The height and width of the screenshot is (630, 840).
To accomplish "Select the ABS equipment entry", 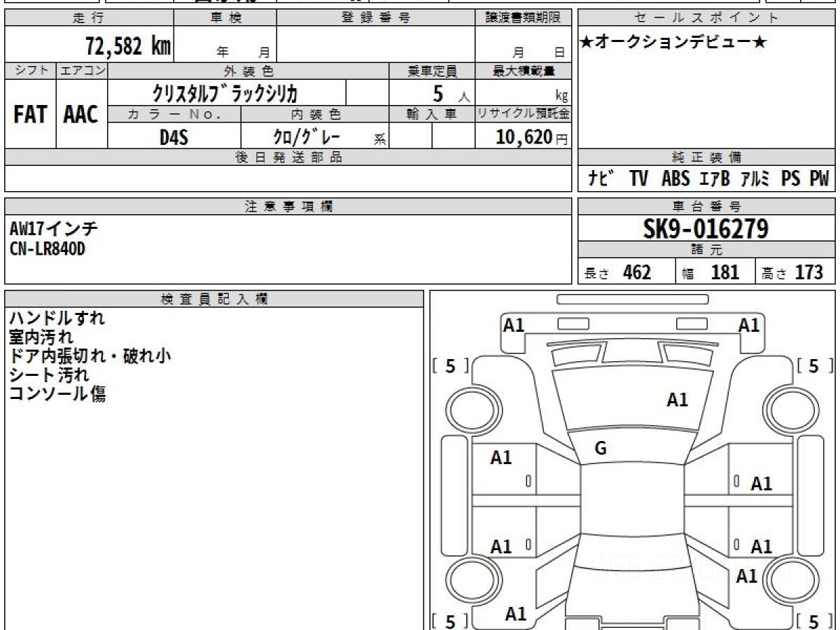I will (x=675, y=178).
